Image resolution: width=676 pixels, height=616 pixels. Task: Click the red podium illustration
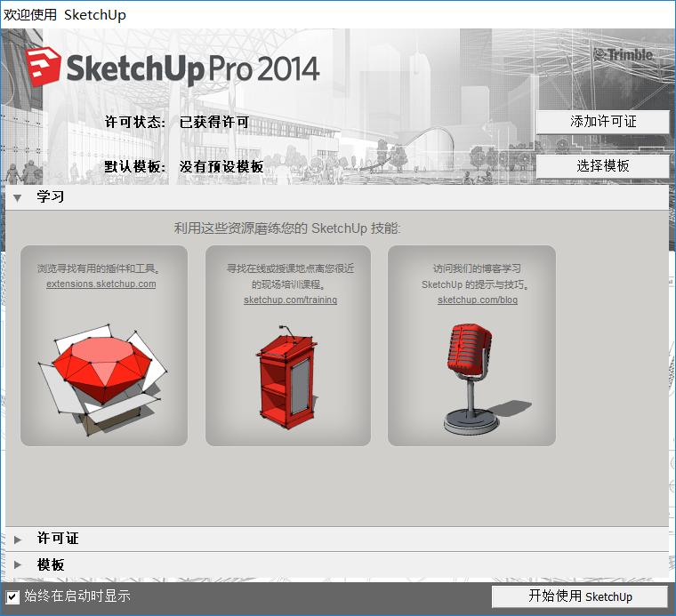tap(287, 378)
